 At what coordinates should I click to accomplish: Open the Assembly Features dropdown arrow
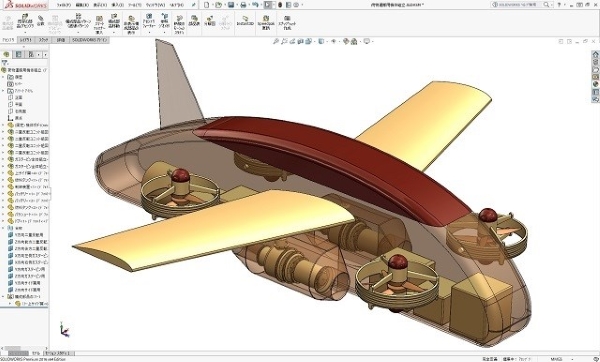coord(149,33)
